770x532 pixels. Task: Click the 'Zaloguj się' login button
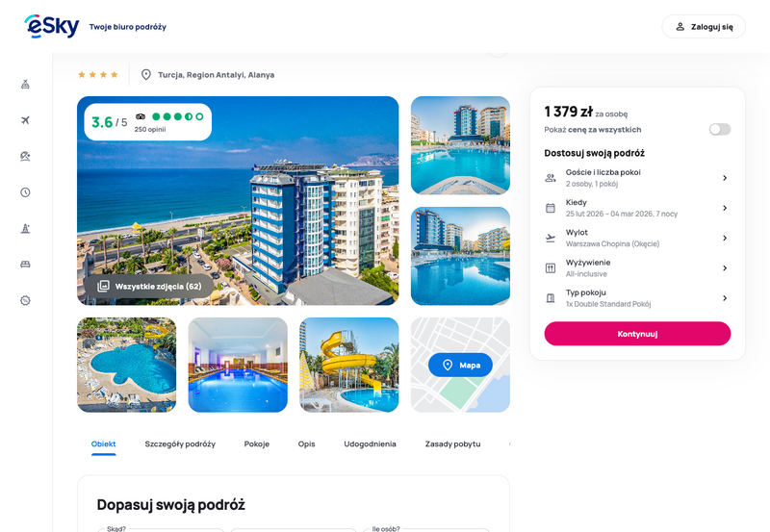click(x=704, y=27)
